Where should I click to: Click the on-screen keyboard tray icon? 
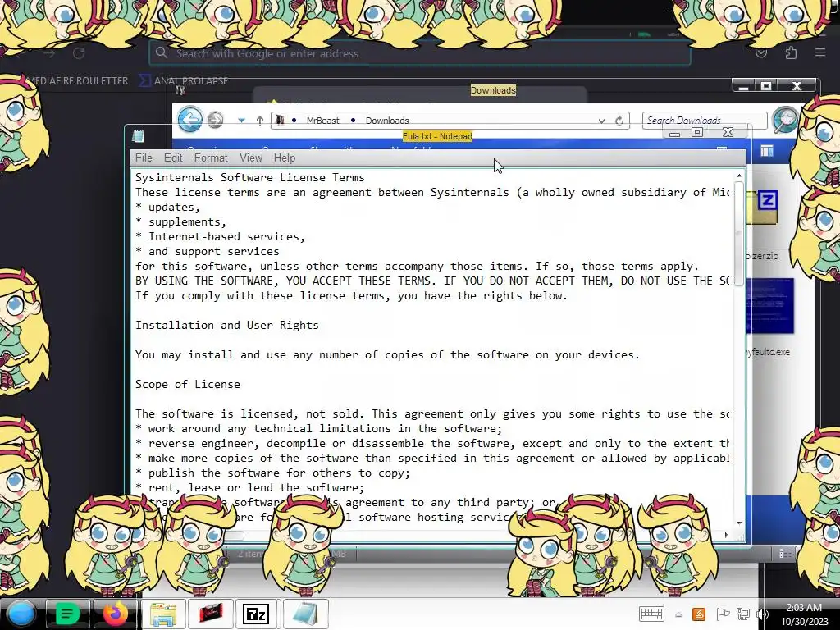(651, 614)
